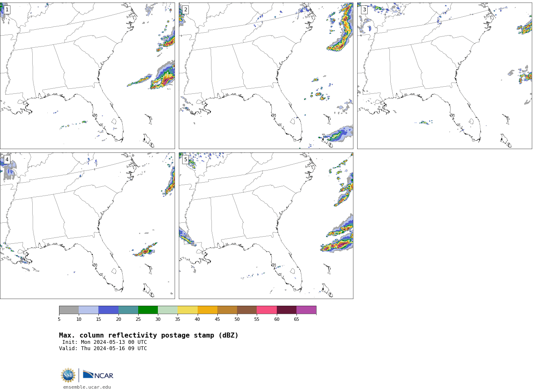Click the colorbar tick label 5
Image resolution: width=536 pixels, height=392 pixels.
59,320
